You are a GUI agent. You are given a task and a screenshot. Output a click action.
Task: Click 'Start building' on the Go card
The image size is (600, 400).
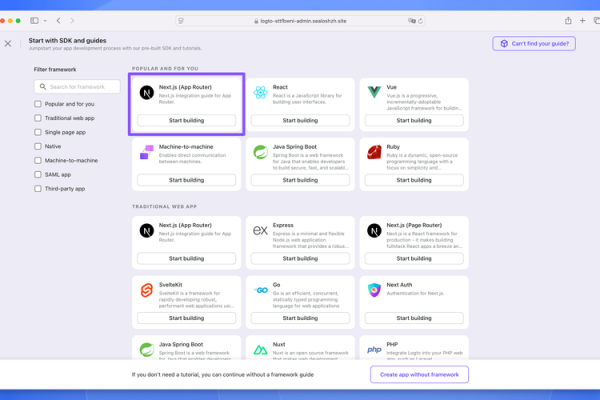[x=300, y=318]
